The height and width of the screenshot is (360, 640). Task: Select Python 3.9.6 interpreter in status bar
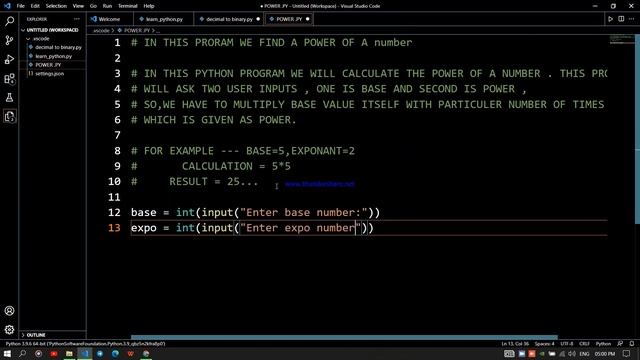point(85,344)
